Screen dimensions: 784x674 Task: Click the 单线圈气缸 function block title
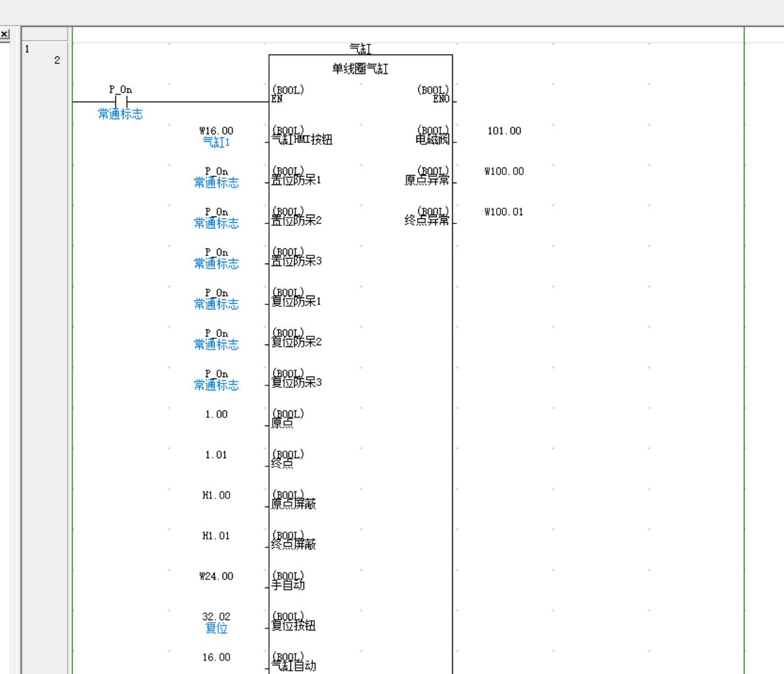(360, 69)
